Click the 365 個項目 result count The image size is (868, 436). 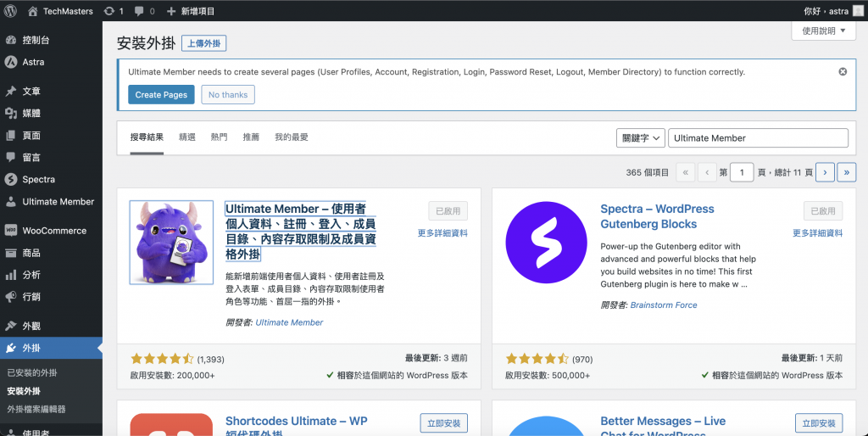[647, 172]
